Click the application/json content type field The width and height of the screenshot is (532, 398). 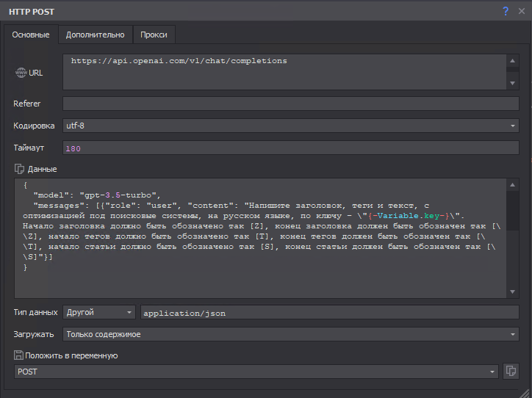(x=330, y=312)
